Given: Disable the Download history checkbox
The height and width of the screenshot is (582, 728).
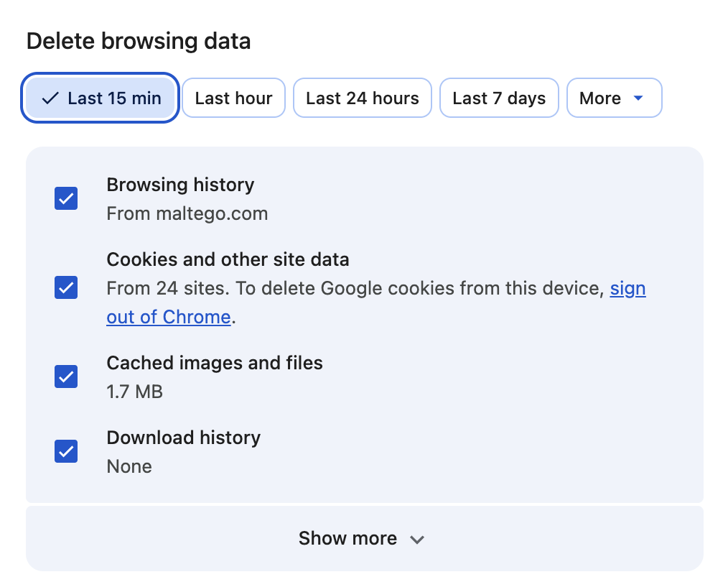Looking at the screenshot, I should [x=66, y=451].
